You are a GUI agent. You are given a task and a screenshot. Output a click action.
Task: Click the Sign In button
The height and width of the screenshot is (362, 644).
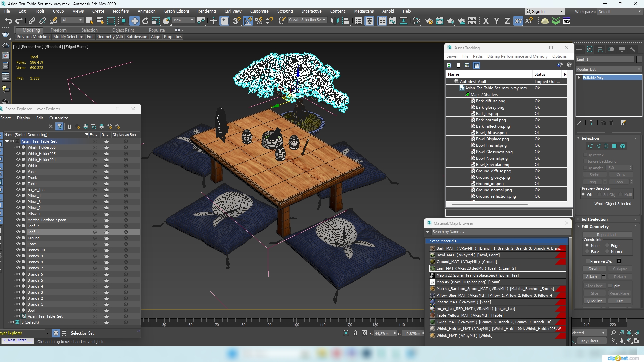click(545, 11)
